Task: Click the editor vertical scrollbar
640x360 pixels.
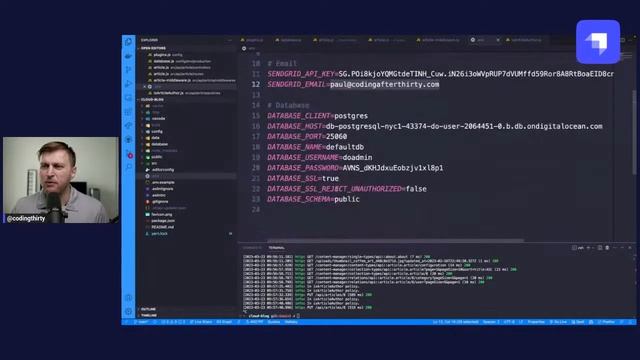Action: click(634, 133)
